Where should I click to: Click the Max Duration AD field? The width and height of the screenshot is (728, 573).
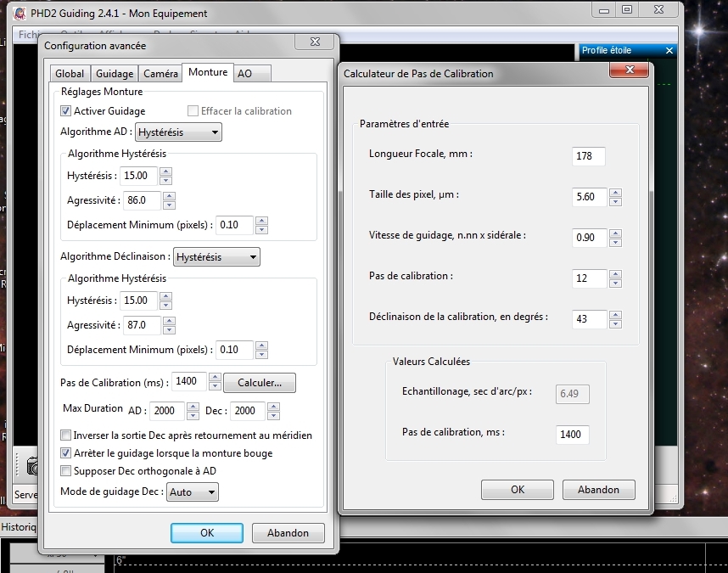[167, 411]
